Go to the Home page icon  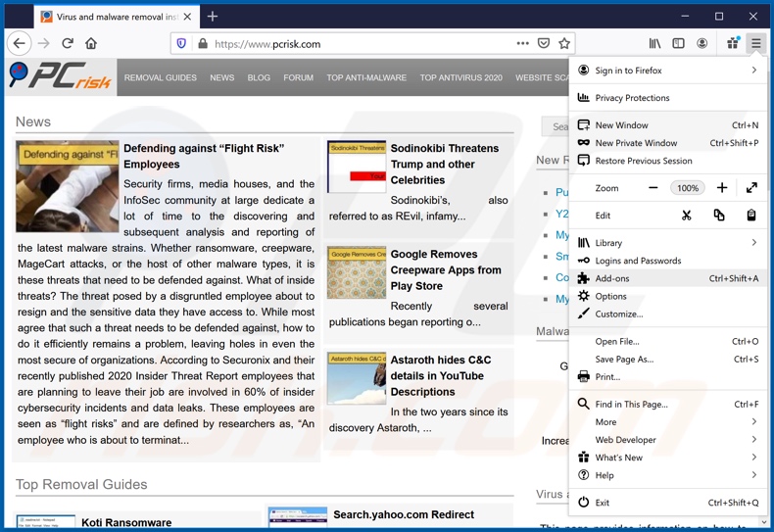pyautogui.click(x=91, y=43)
